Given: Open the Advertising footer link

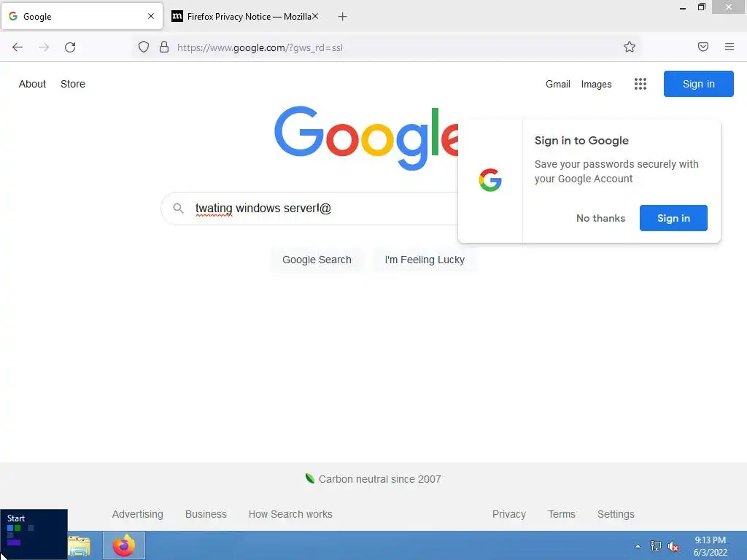Looking at the screenshot, I should coord(138,514).
